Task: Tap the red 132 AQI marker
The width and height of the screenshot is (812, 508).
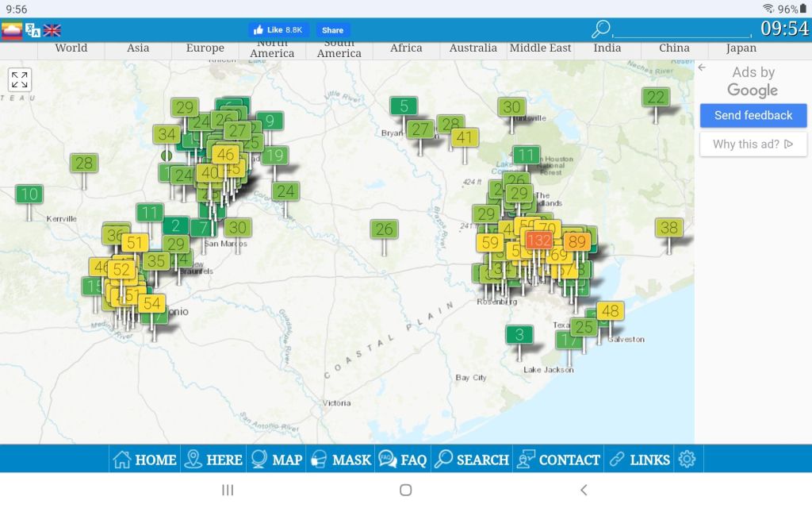Action: coord(538,241)
